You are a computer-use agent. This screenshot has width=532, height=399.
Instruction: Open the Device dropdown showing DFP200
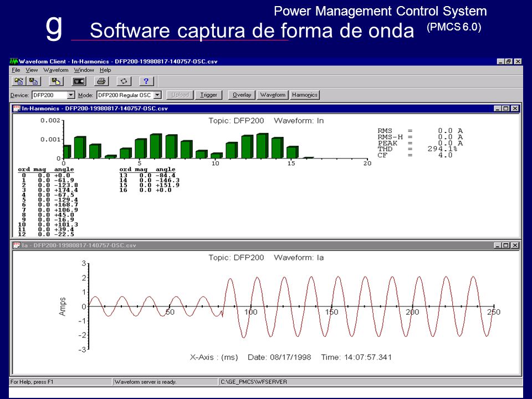[70, 95]
